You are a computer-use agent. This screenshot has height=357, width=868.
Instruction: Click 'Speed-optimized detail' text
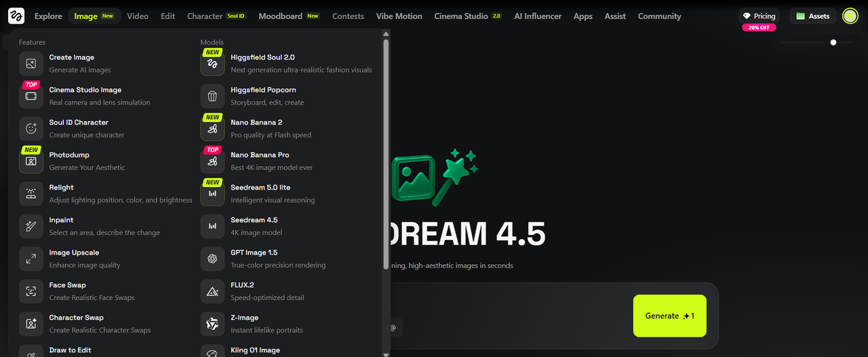pos(267,297)
